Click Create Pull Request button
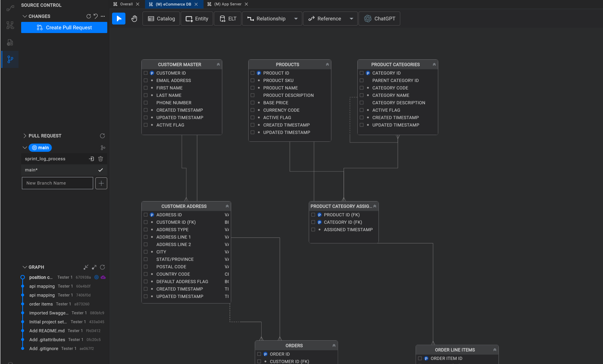Viewport: 603px width, 364px height. coord(64,27)
